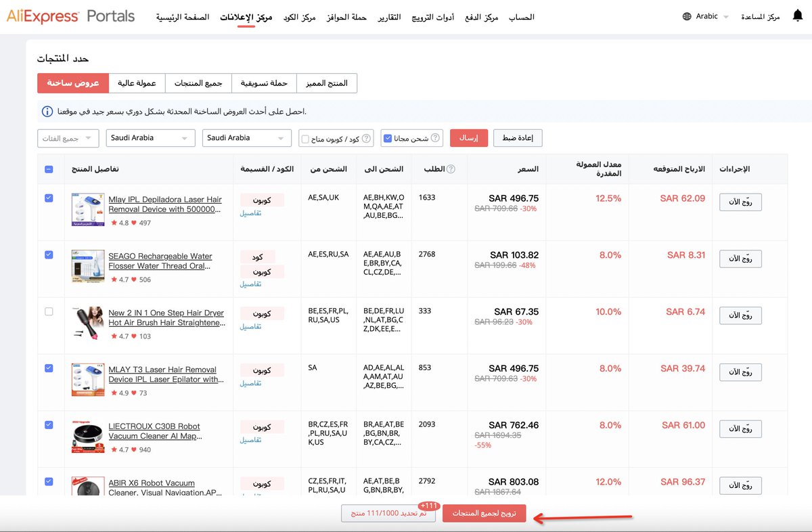Open أدوات الترويج in top navigation

pos(433,17)
